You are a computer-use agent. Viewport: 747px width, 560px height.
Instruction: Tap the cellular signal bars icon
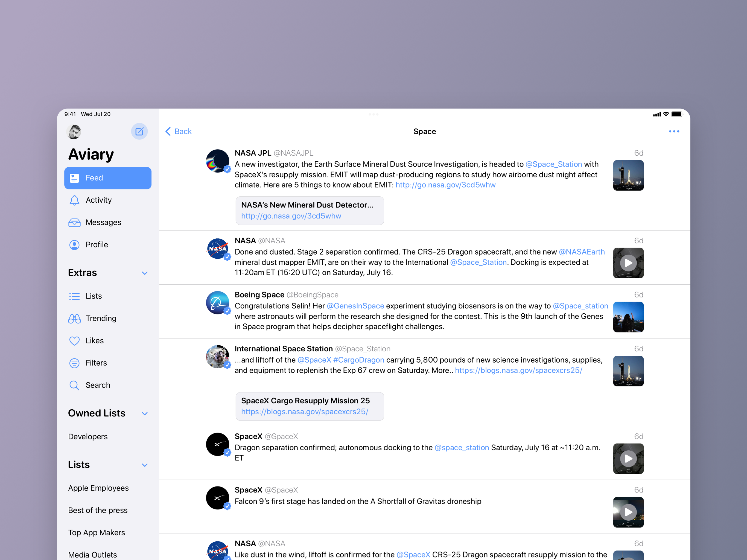[x=657, y=115]
